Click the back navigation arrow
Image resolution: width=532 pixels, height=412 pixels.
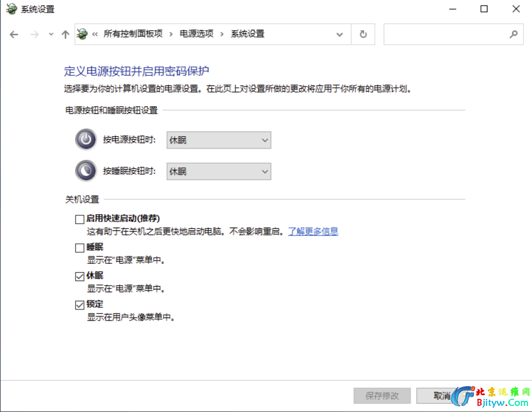[14, 35]
